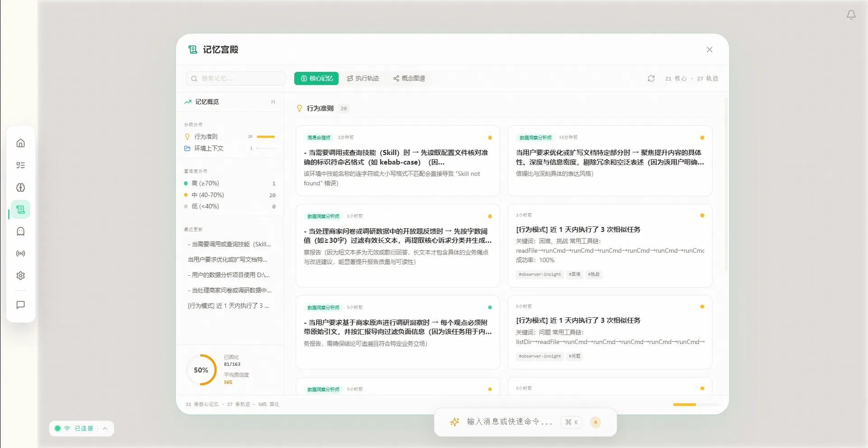Open the ghost agent sidebar icon
Viewport: 868px width, 448px height.
pos(20,231)
